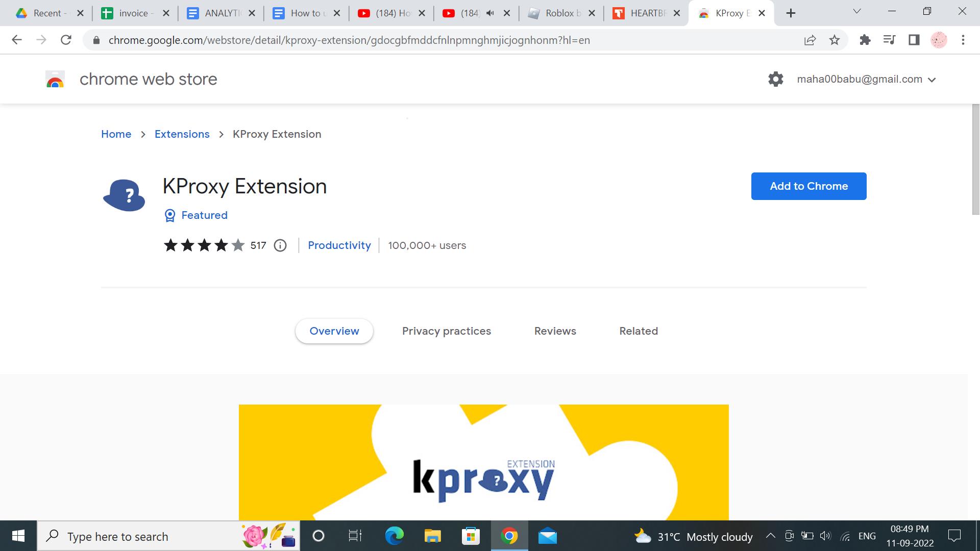
Task: Mute audio icon on YouTube tab
Action: [x=491, y=13]
